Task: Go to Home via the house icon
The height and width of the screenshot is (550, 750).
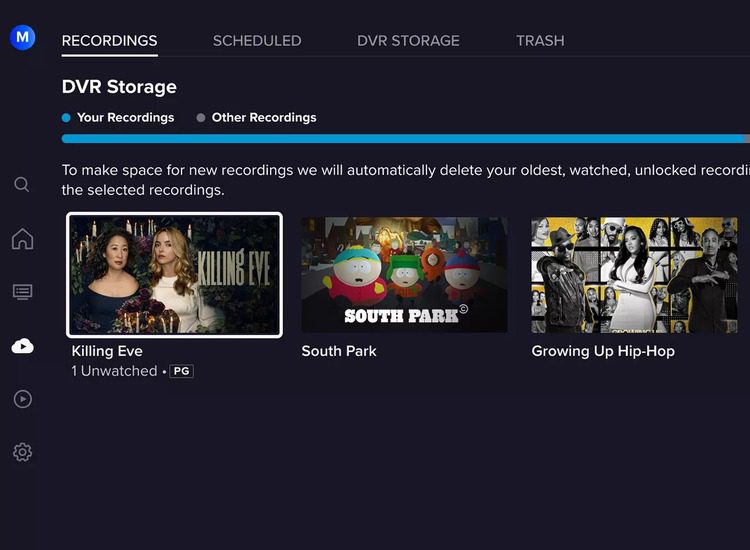Action: (x=22, y=239)
